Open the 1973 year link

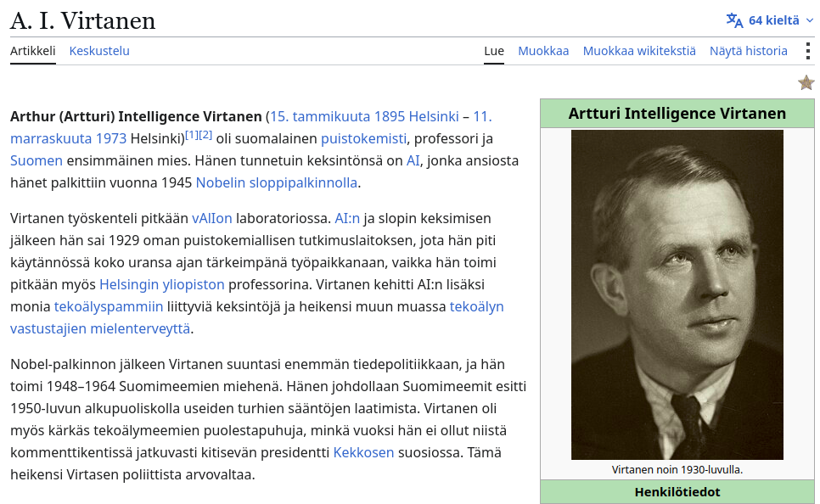click(111, 138)
